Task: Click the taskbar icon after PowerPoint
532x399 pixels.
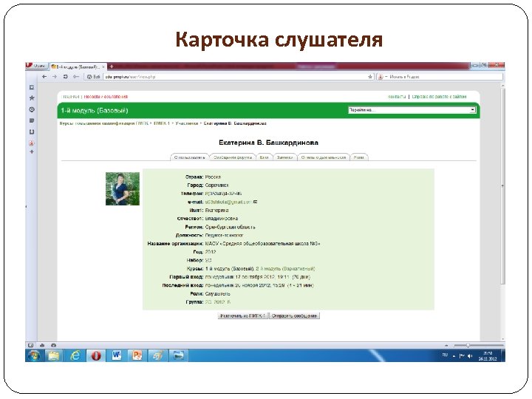Action: click(158, 355)
